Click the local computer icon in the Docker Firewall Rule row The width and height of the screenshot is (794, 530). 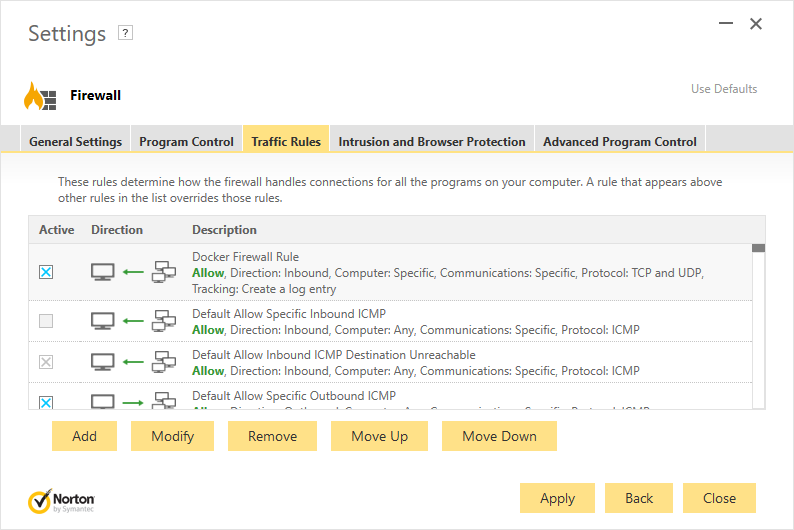(x=103, y=272)
